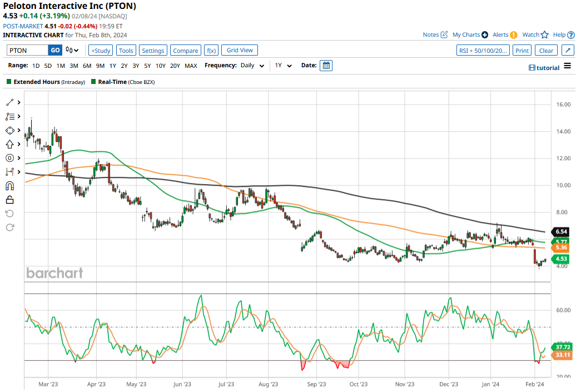Screen dimensions: 586x392
Task: Open the RSI + 50/100/20 template dropdown
Action: coord(483,51)
